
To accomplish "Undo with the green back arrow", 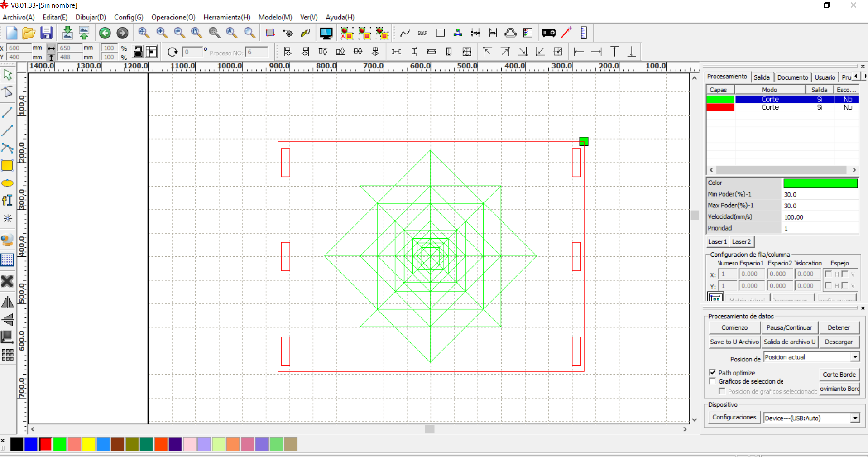I will pos(105,33).
